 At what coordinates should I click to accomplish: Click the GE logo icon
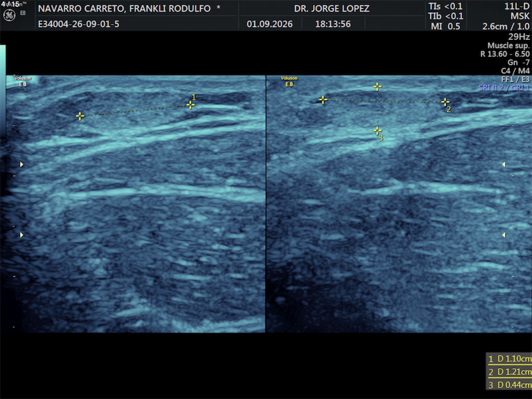9,15
